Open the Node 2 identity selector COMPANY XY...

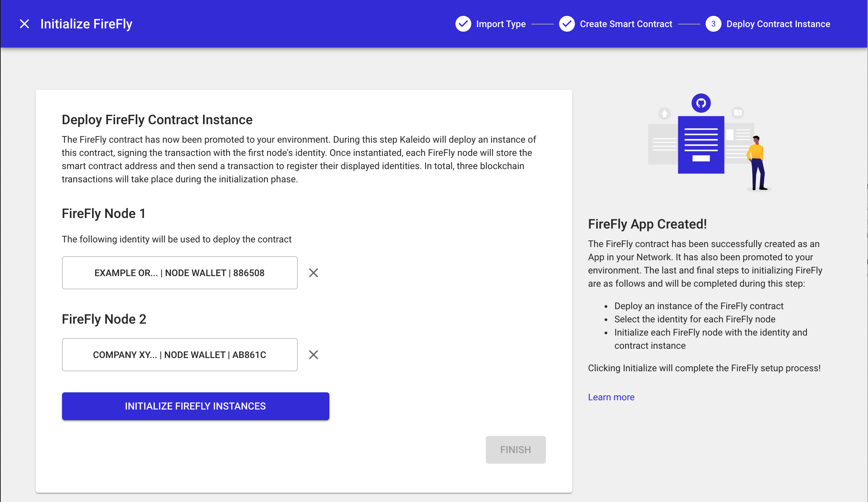coord(180,355)
